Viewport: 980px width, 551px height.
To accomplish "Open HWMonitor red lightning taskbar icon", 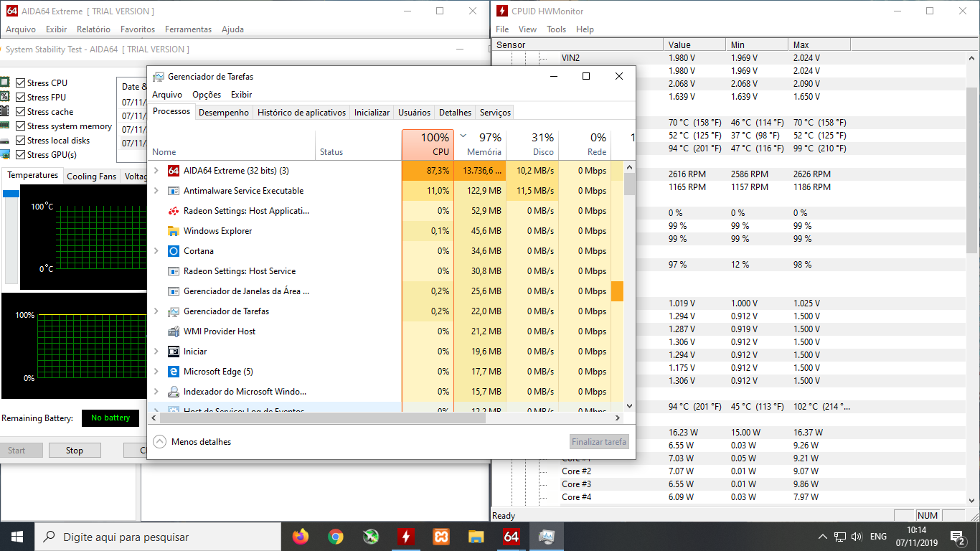I will 406,536.
